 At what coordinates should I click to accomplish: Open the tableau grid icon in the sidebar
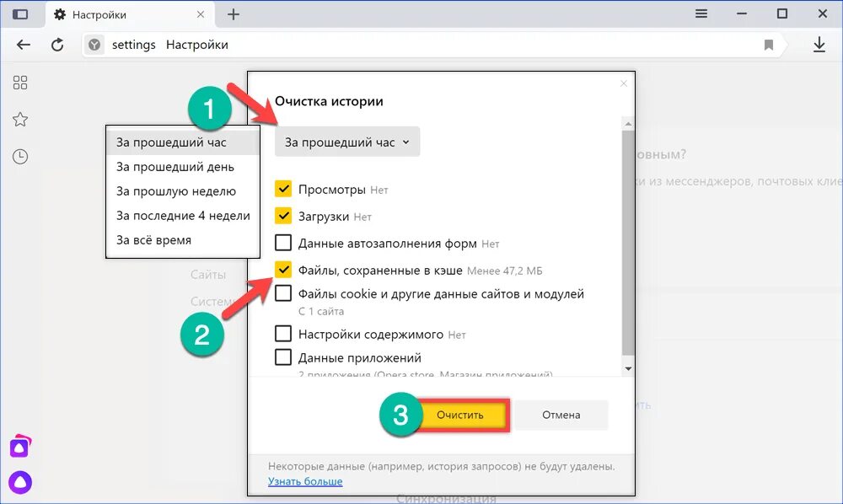pyautogui.click(x=20, y=83)
